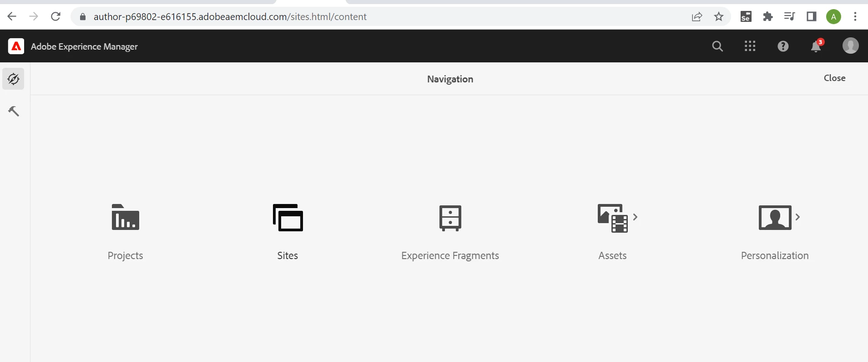This screenshot has height=362, width=868.
Task: Go back in the browser
Action: (x=12, y=17)
